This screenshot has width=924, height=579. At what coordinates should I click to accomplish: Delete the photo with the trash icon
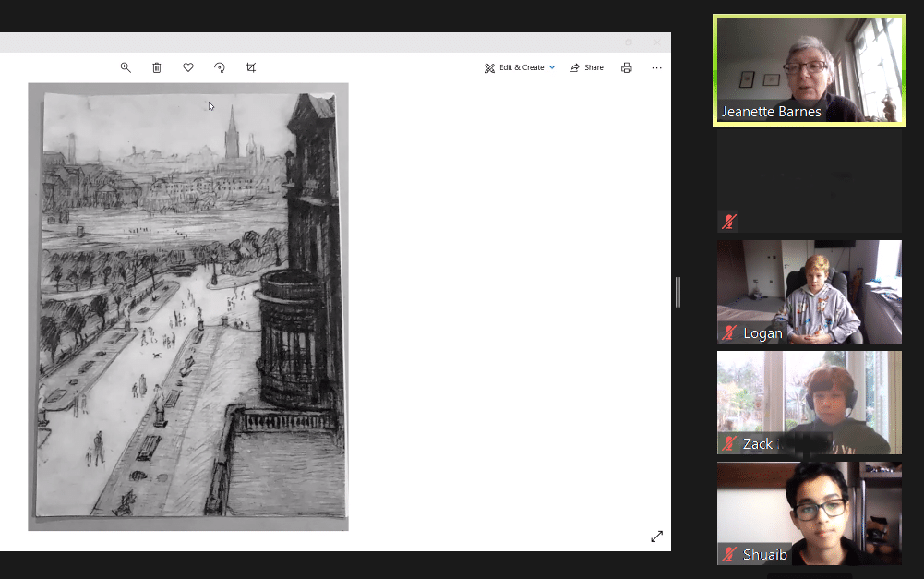(157, 67)
